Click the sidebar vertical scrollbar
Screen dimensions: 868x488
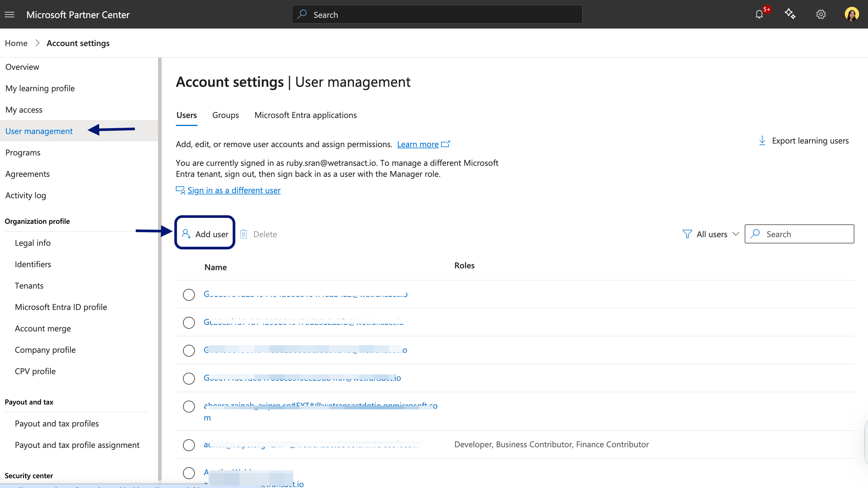pyautogui.click(x=160, y=269)
